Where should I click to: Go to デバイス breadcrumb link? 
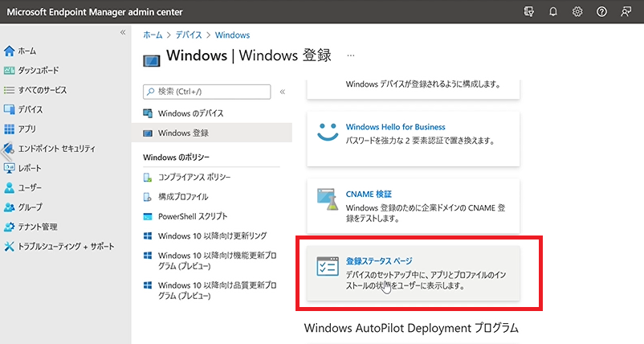189,35
